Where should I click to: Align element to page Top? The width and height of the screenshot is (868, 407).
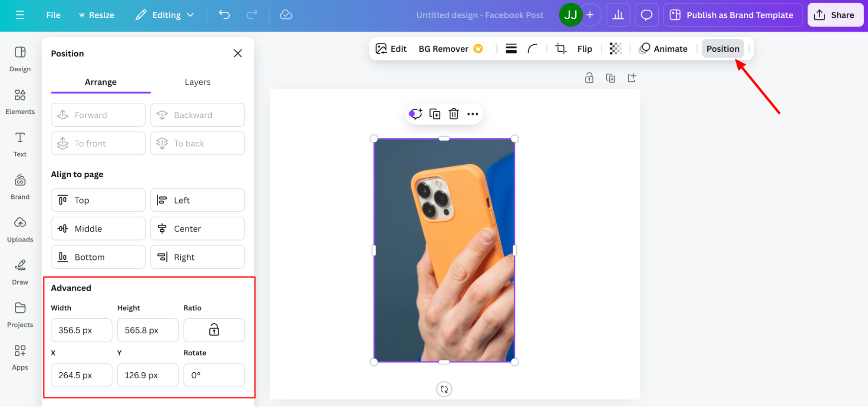pos(98,200)
